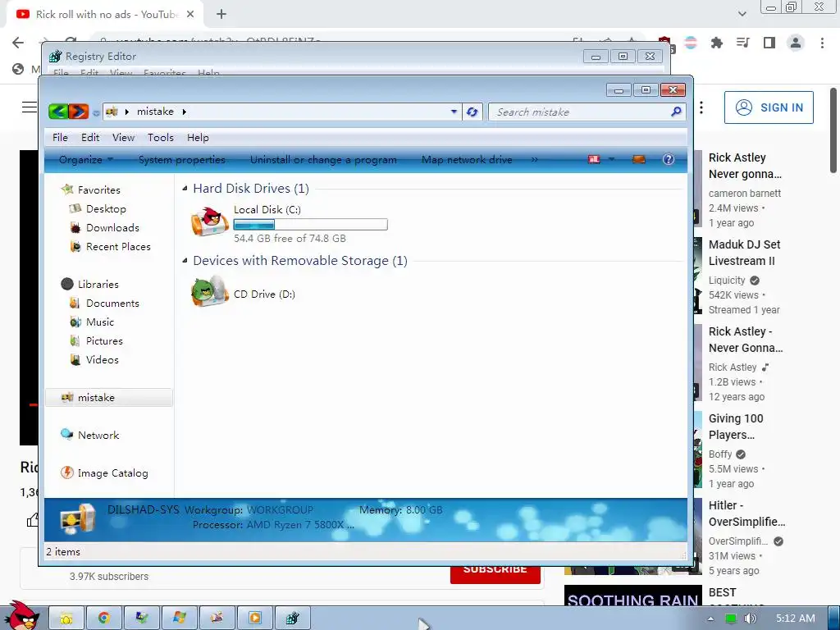Click the Angry Bird Start button

pyautogui.click(x=22, y=615)
